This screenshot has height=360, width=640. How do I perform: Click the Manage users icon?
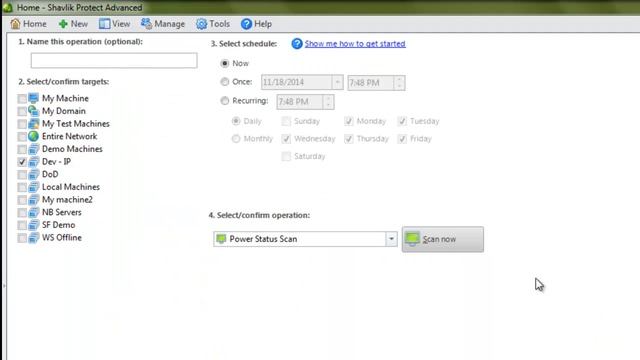(146, 24)
